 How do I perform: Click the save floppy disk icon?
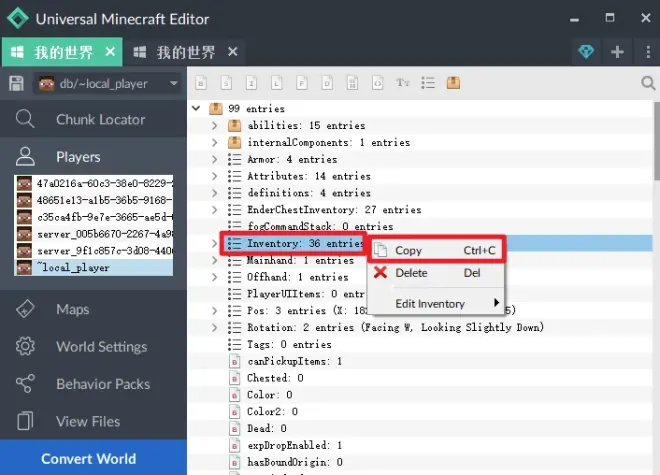16,83
